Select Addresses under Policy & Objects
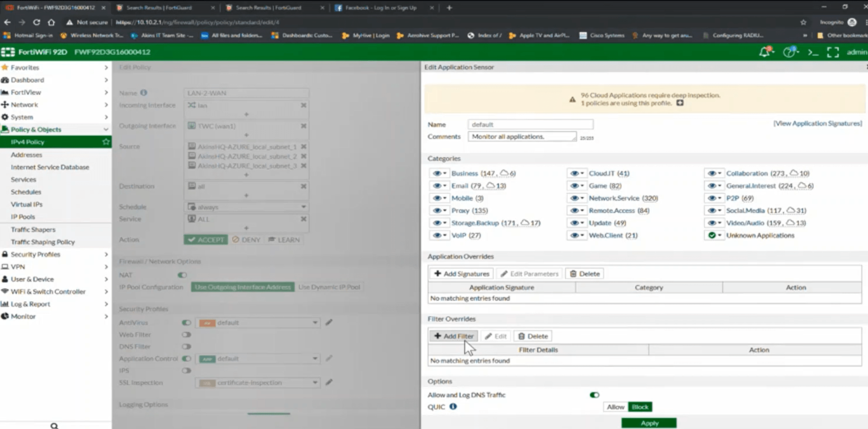The height and width of the screenshot is (429, 868). (x=26, y=154)
